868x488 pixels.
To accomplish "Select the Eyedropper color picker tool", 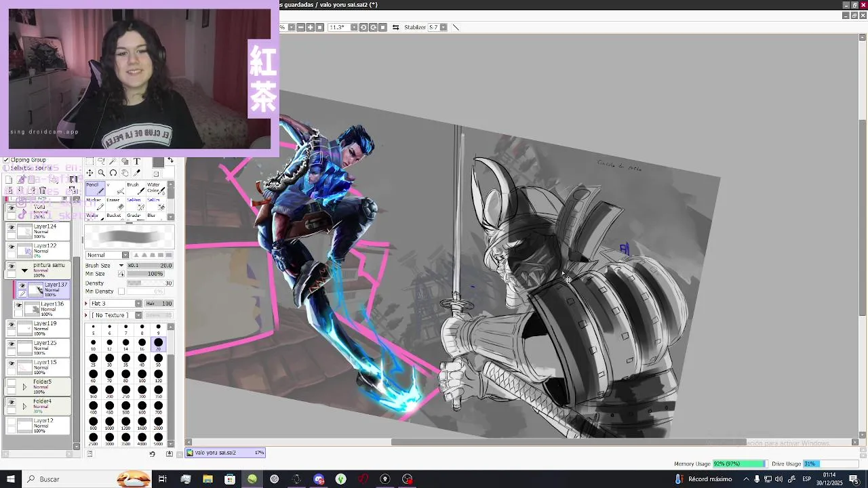I will (136, 173).
